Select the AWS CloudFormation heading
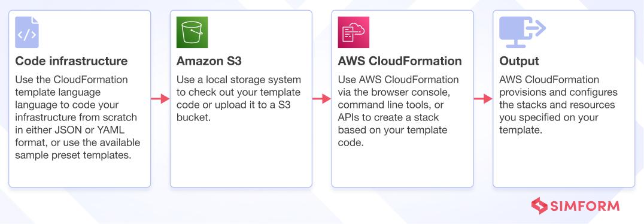The image size is (644, 224). pos(400,61)
